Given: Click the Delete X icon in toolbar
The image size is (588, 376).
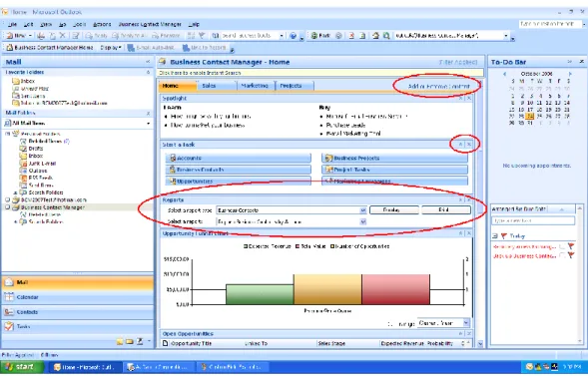Looking at the screenshot, I should (62, 36).
